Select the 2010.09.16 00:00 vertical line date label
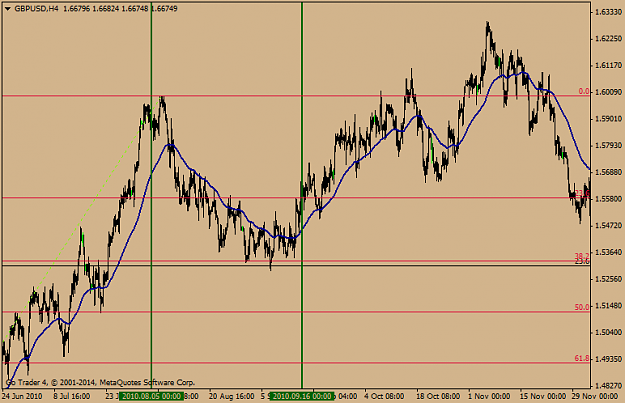 coord(302,396)
